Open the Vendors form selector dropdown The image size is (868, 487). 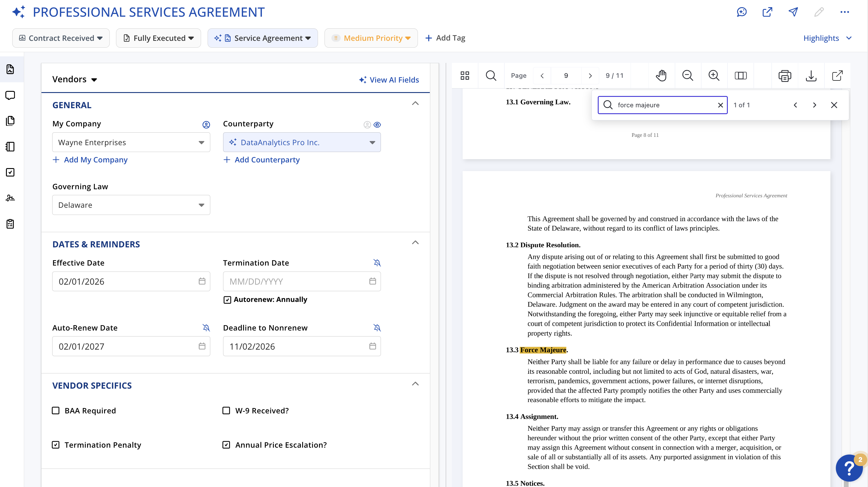pyautogui.click(x=75, y=80)
